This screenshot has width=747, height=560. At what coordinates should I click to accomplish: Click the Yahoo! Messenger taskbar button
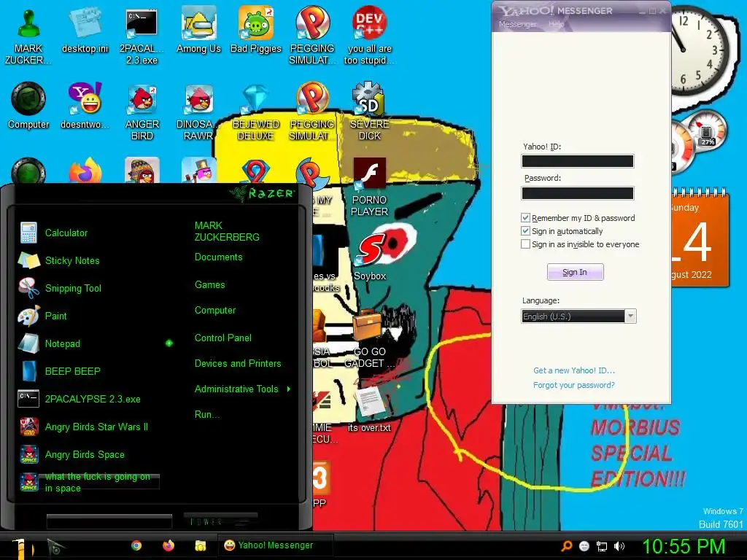pyautogui.click(x=276, y=545)
